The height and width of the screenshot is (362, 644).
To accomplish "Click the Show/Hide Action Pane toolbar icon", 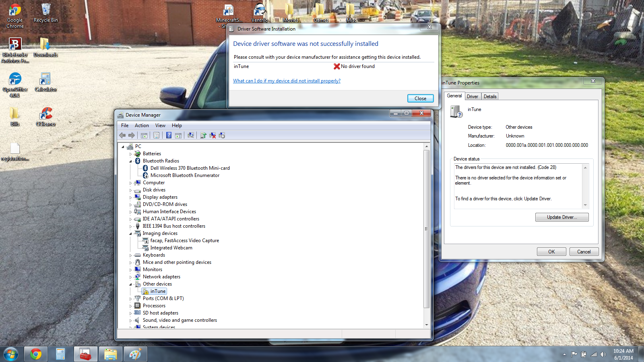I will (178, 136).
